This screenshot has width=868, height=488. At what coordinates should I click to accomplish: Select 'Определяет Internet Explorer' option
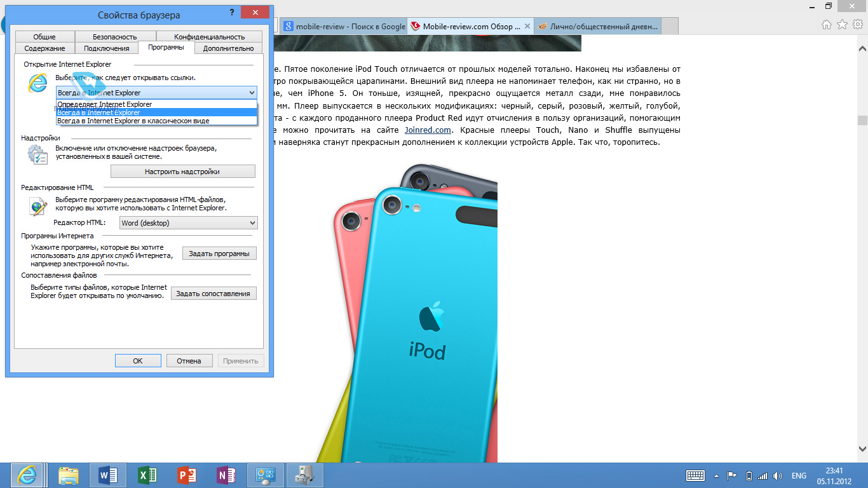coord(156,104)
